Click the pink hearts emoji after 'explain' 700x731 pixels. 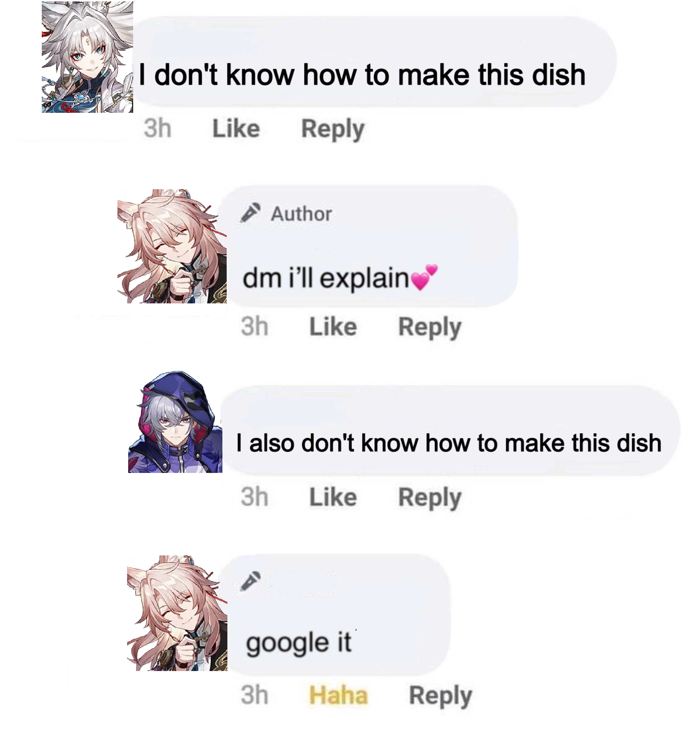424,277
